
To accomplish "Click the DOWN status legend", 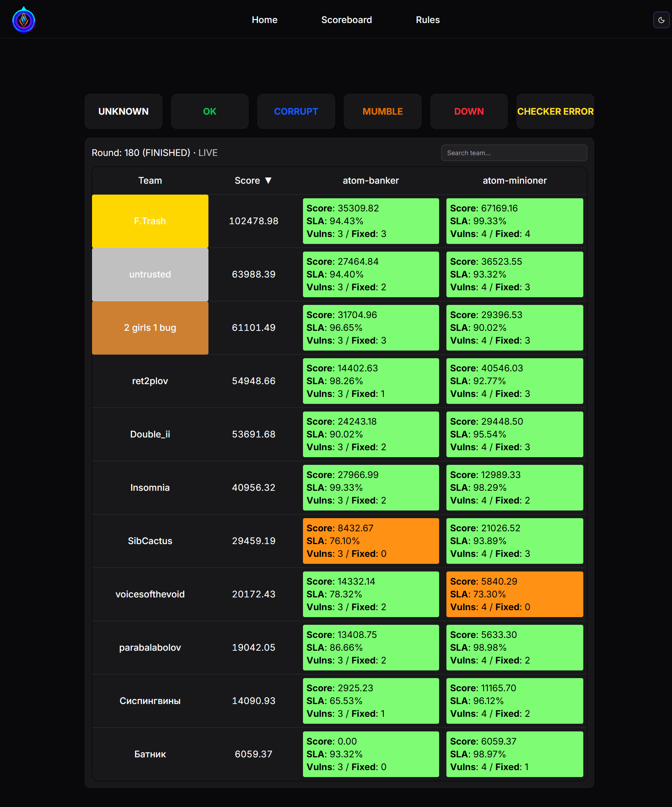I will point(469,111).
